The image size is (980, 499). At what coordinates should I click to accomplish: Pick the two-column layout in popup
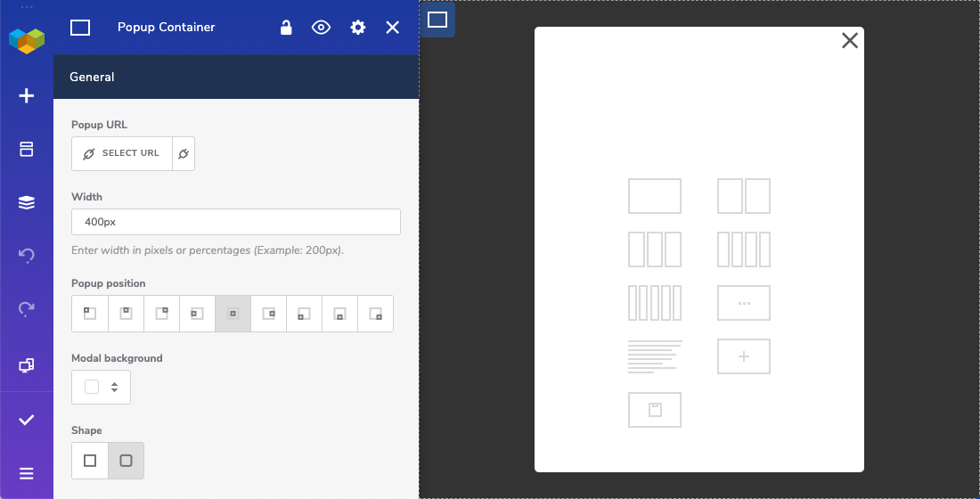[744, 196]
